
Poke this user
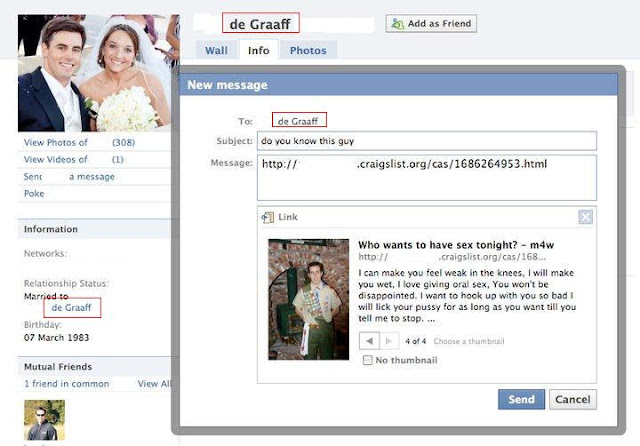[34, 194]
